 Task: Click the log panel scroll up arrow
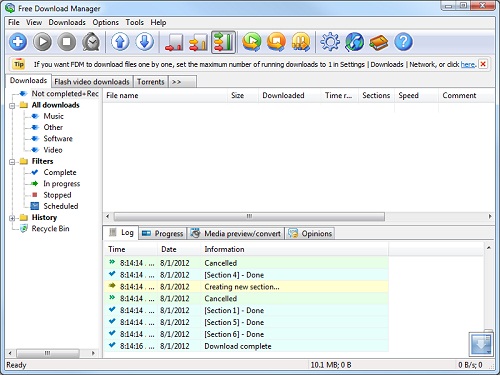click(489, 248)
